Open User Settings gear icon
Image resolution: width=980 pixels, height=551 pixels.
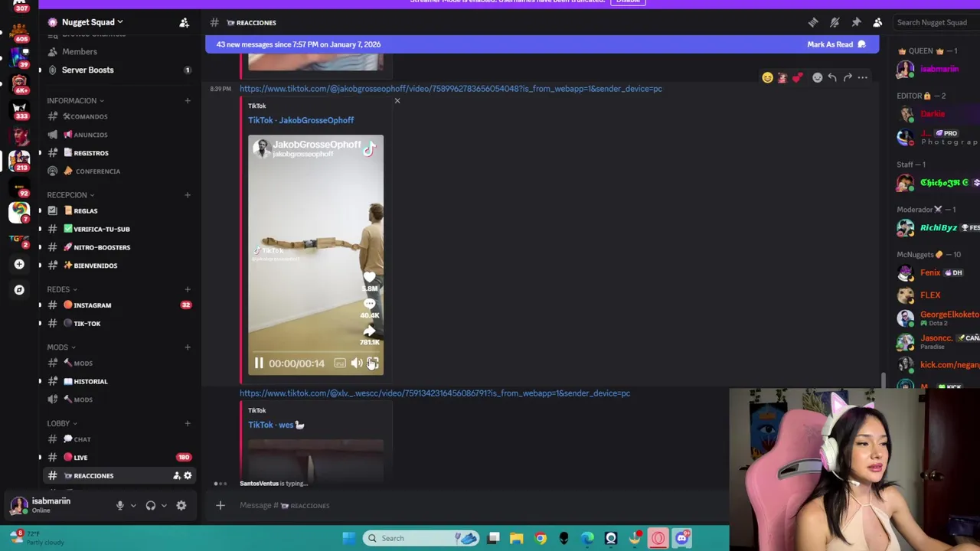(181, 506)
